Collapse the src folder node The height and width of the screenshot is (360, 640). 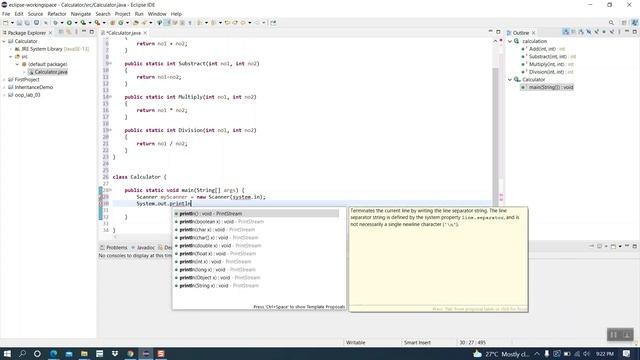(x=11, y=57)
